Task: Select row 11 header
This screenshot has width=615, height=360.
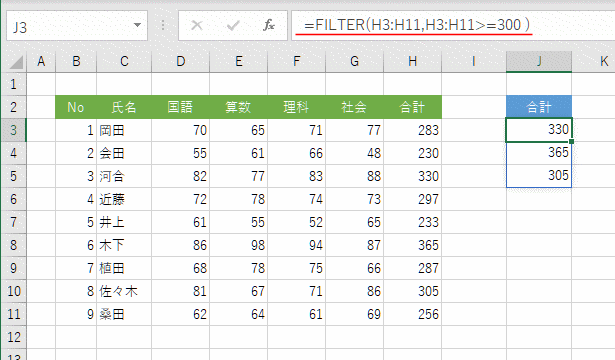Action: [13, 314]
